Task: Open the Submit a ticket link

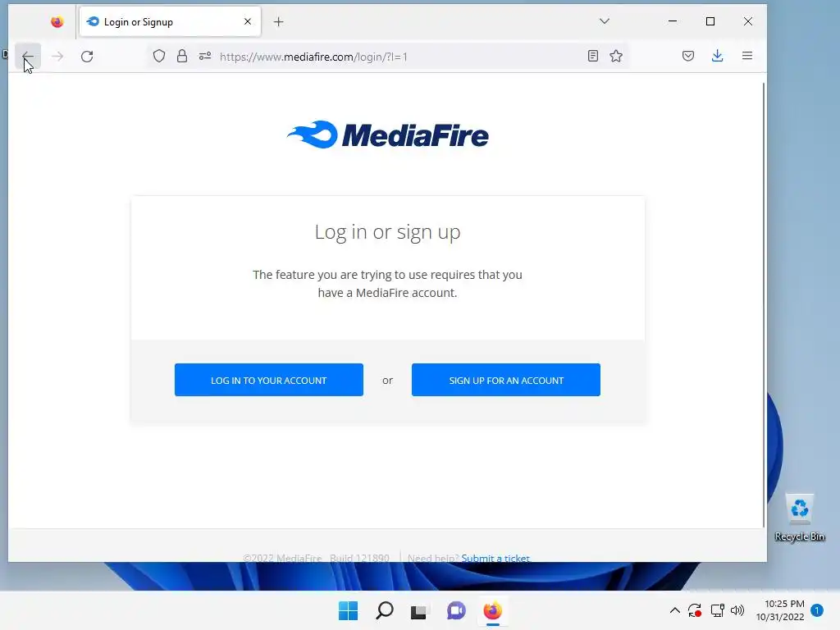Action: pyautogui.click(x=495, y=558)
